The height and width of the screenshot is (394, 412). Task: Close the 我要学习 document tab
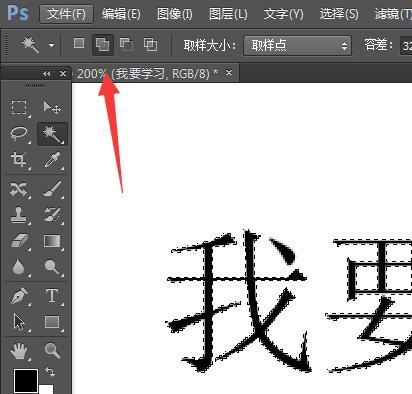pos(229,72)
